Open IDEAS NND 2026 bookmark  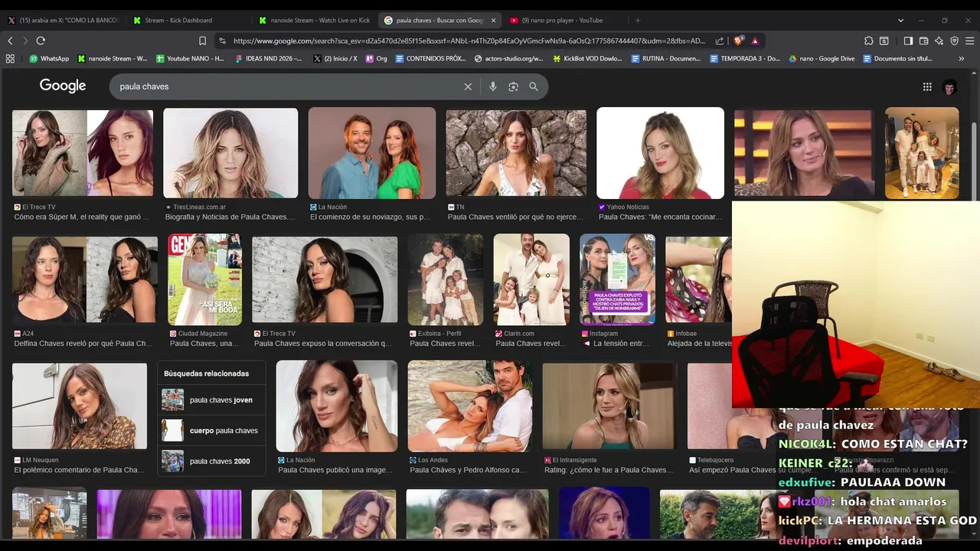268,58
